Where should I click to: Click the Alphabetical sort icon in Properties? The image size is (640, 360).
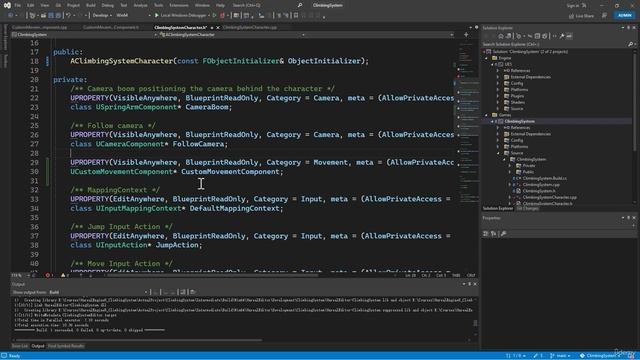(493, 233)
